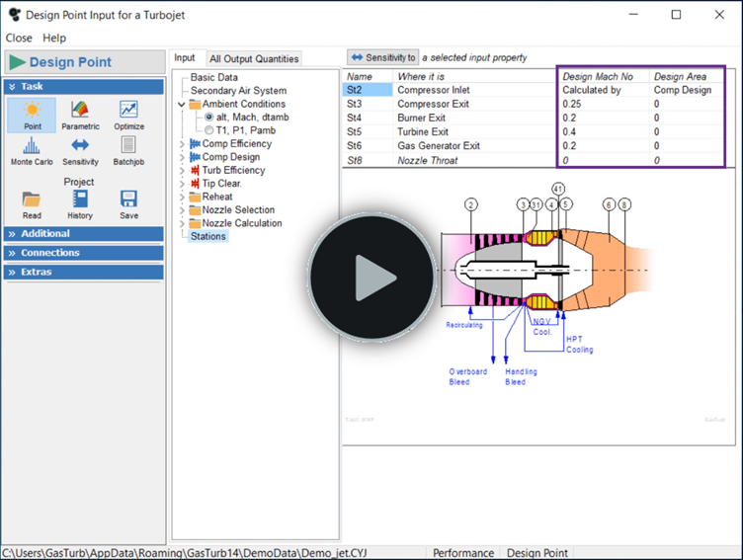Screen dimensions: 743x560
Task: Expand the Nozzle Selection node
Action: (182, 210)
